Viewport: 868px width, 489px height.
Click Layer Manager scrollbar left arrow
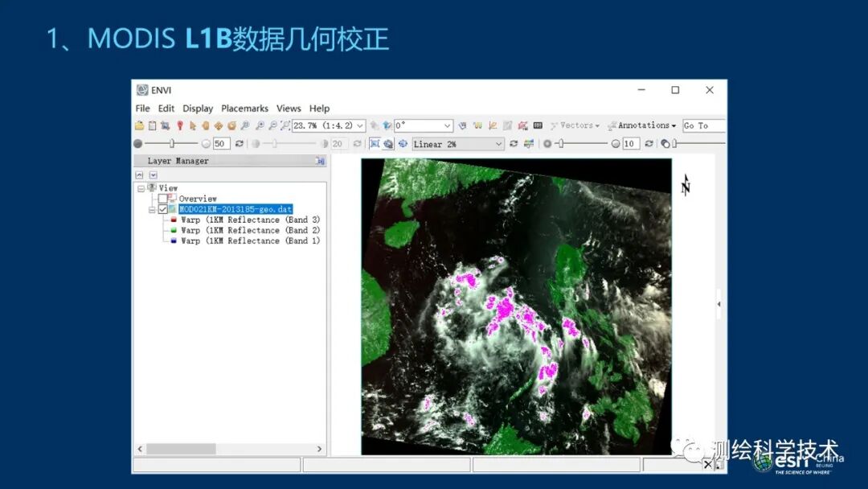point(140,449)
